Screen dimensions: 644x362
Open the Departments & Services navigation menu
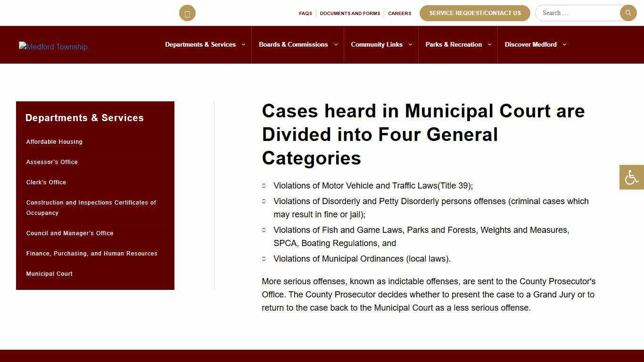coord(200,44)
